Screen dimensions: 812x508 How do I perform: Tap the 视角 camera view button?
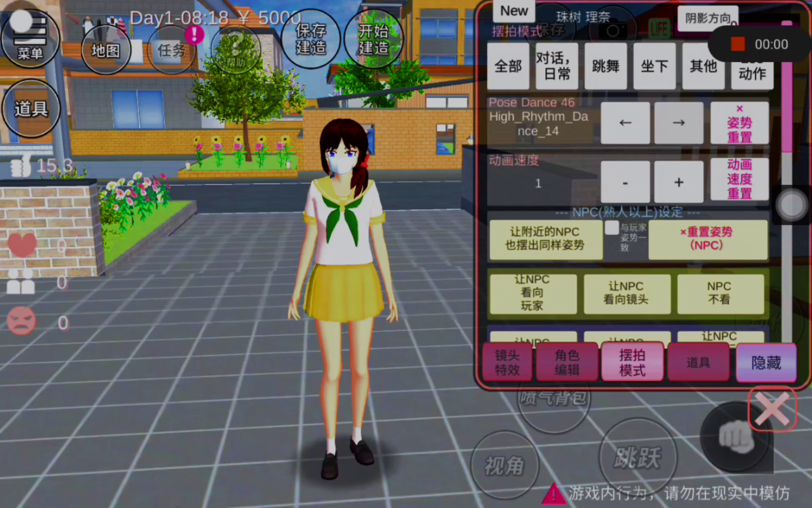[505, 466]
